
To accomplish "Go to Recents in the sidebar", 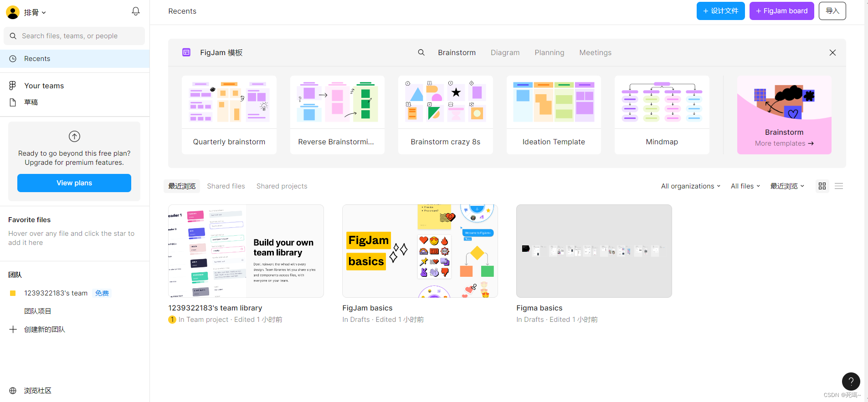I will coord(75,59).
